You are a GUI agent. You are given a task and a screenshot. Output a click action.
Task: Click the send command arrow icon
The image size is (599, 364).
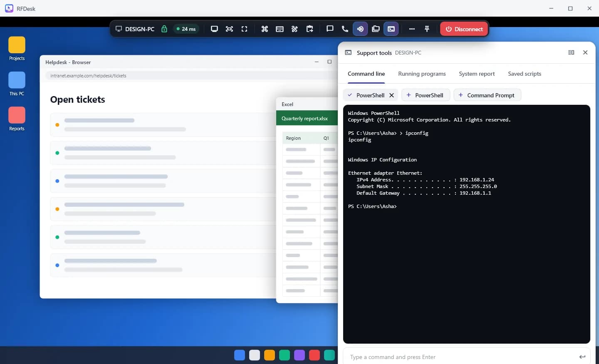pyautogui.click(x=582, y=357)
